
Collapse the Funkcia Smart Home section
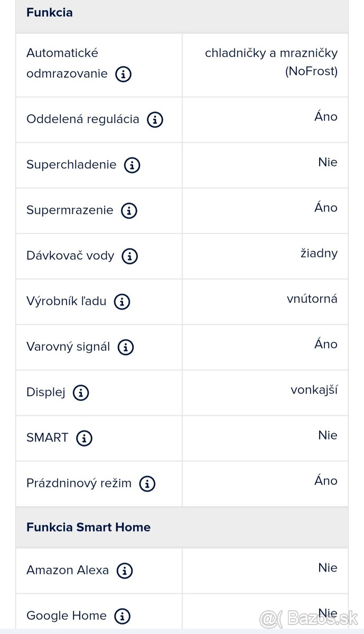click(x=88, y=527)
